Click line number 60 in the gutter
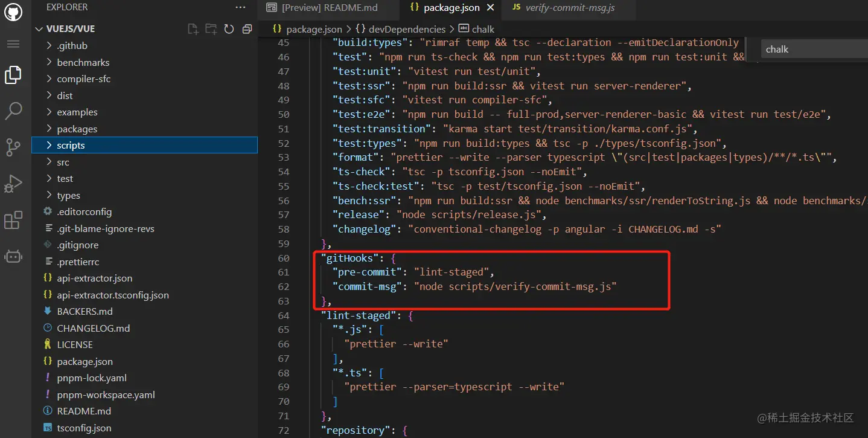This screenshot has width=868, height=438. pyautogui.click(x=283, y=258)
